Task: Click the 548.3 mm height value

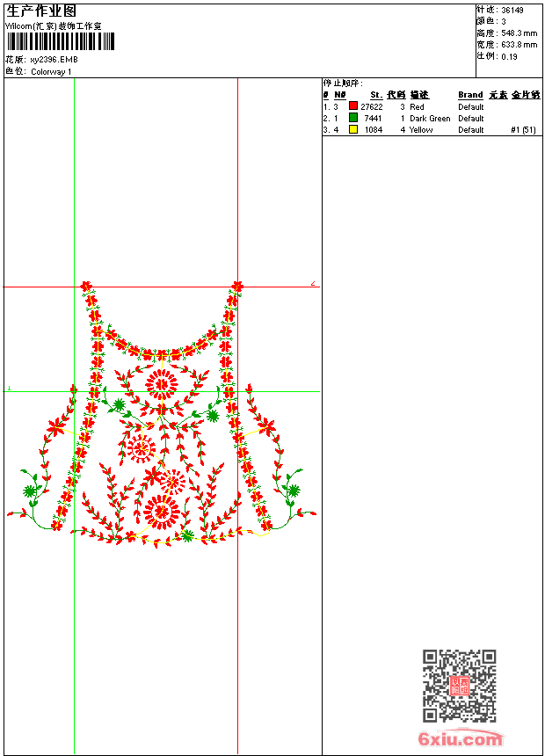Action: tap(519, 33)
